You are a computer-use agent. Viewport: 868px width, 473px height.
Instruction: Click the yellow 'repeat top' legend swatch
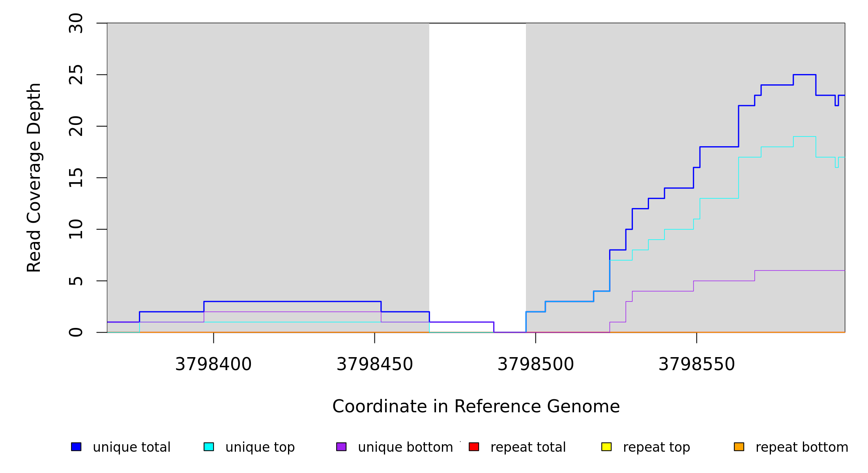click(x=606, y=447)
